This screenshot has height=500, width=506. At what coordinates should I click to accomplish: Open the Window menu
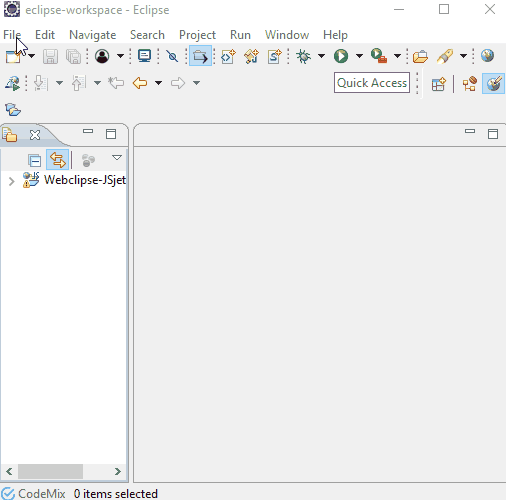(287, 35)
